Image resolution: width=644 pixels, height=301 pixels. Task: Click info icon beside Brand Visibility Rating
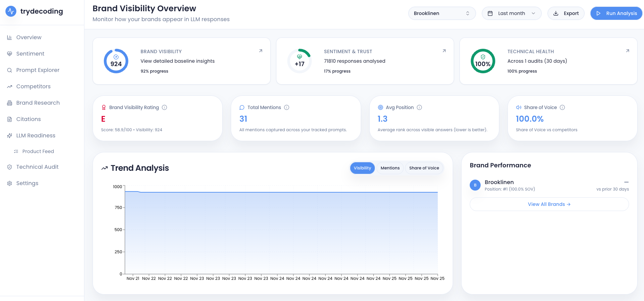[x=164, y=107]
